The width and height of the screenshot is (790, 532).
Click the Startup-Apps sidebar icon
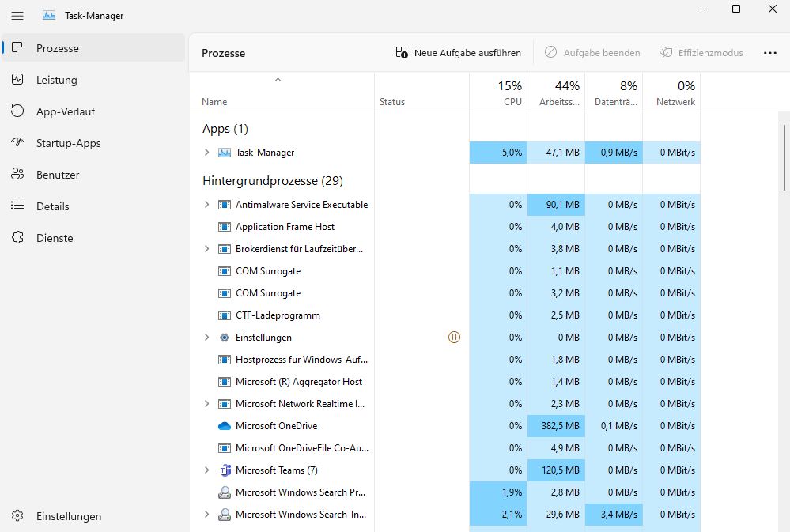point(17,143)
